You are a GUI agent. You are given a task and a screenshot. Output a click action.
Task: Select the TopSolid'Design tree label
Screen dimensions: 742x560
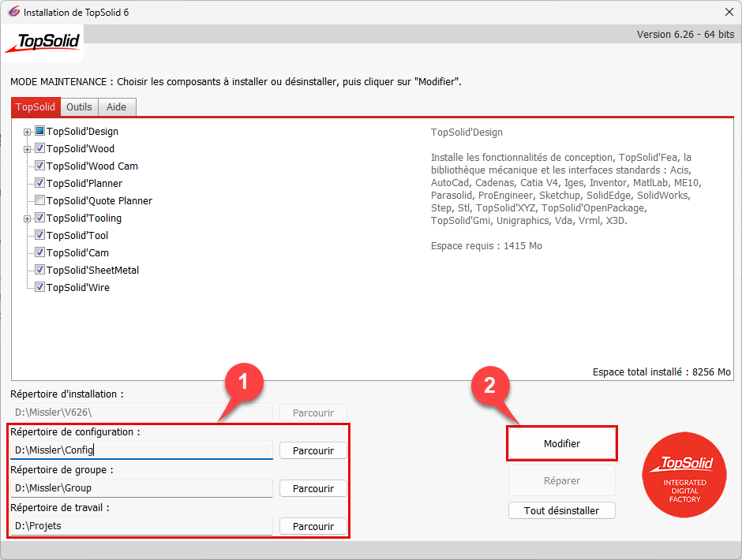pos(82,132)
